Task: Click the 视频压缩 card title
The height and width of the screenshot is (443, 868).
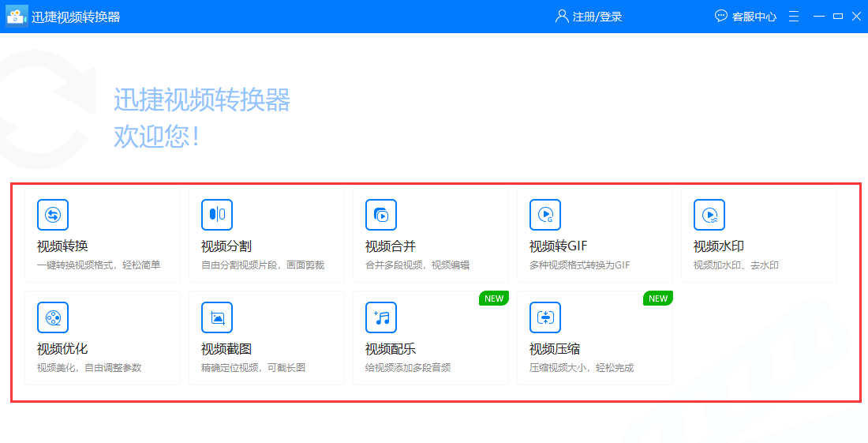Action: pyautogui.click(x=555, y=349)
